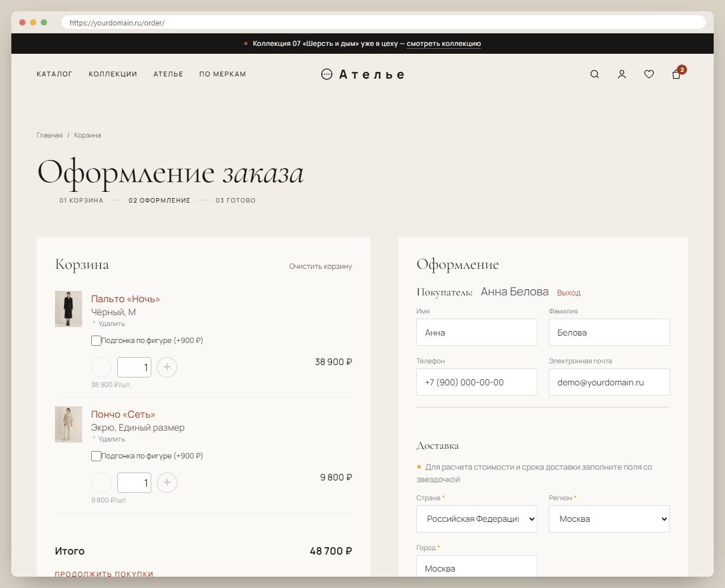Decrease quantity of Пальто «Ночь»
This screenshot has width=725, height=588.
pos(101,367)
